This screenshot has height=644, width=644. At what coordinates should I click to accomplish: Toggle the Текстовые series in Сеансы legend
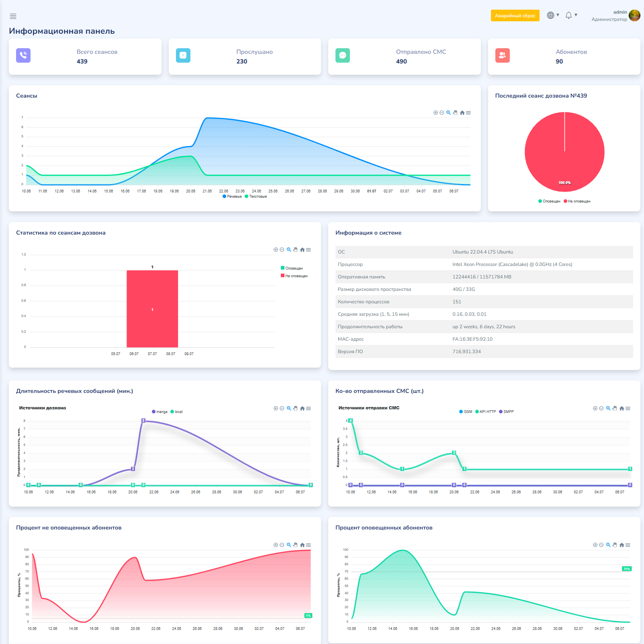(256, 196)
